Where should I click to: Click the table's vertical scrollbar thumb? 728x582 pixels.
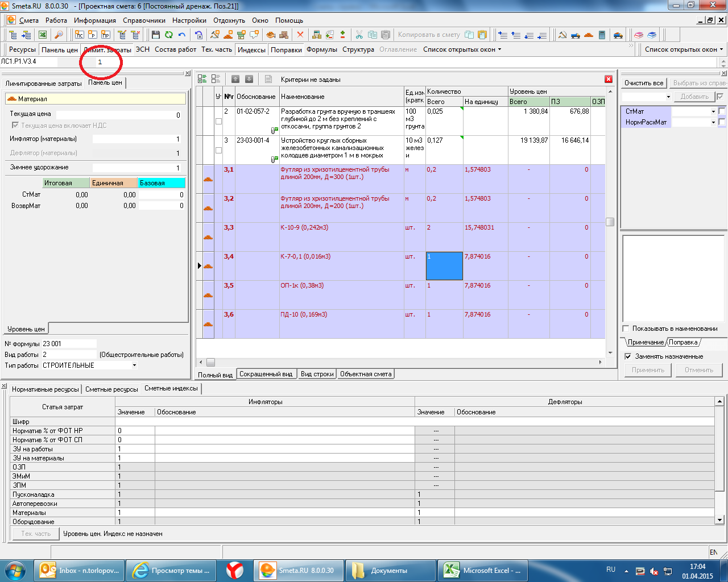[610, 222]
